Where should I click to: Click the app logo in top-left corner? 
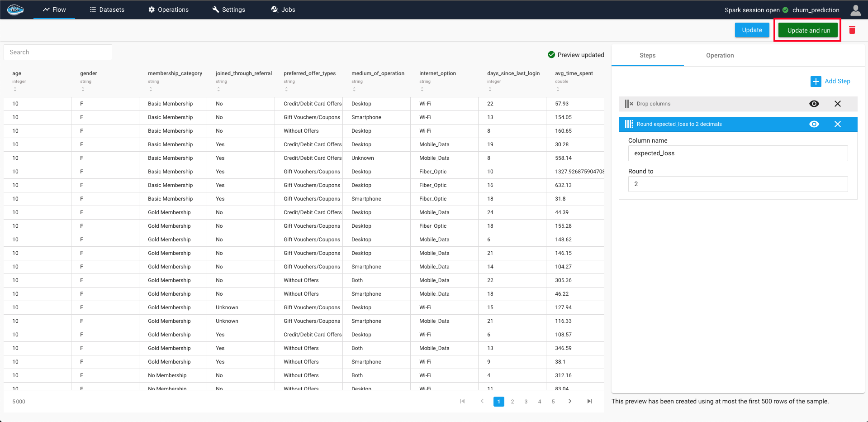click(15, 10)
